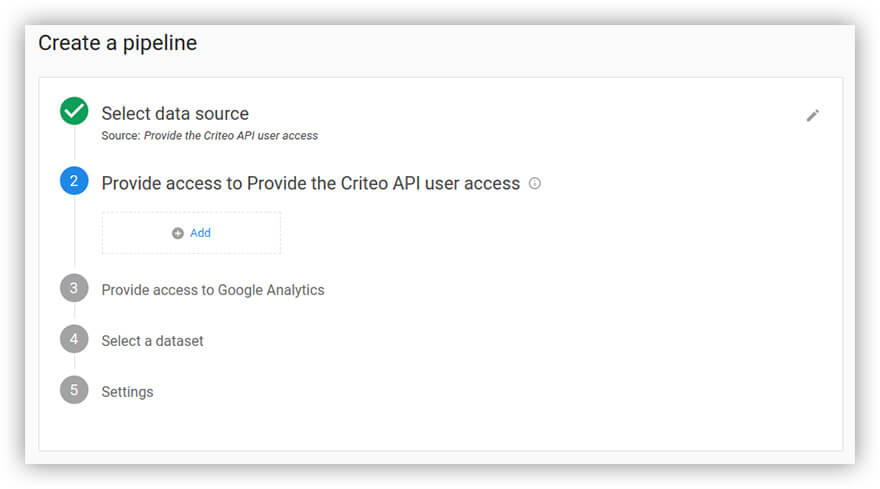Click the gray step 3 circle

[74, 289]
